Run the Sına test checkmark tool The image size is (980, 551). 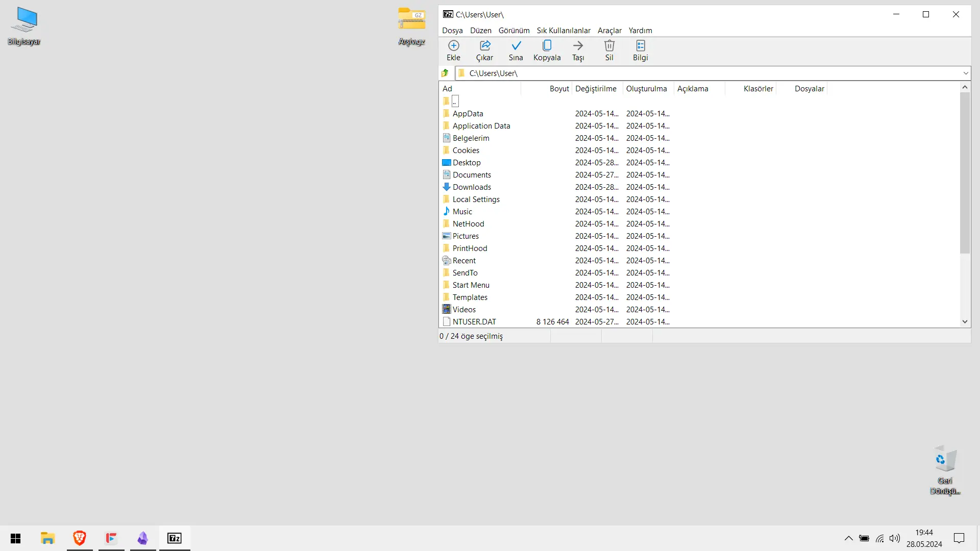516,51
